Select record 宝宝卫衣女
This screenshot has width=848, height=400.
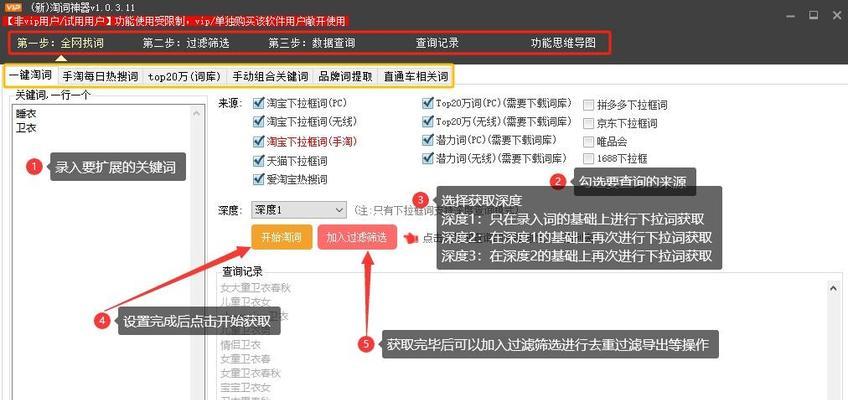(x=246, y=387)
